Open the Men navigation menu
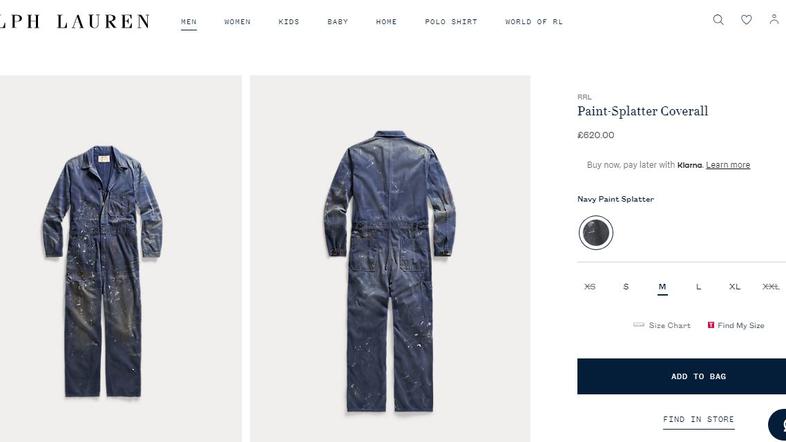 click(189, 22)
